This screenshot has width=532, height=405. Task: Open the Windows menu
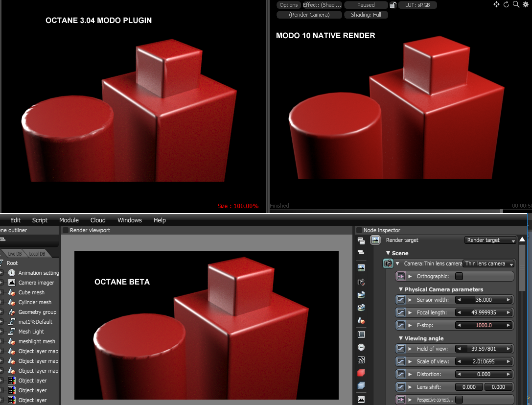130,220
